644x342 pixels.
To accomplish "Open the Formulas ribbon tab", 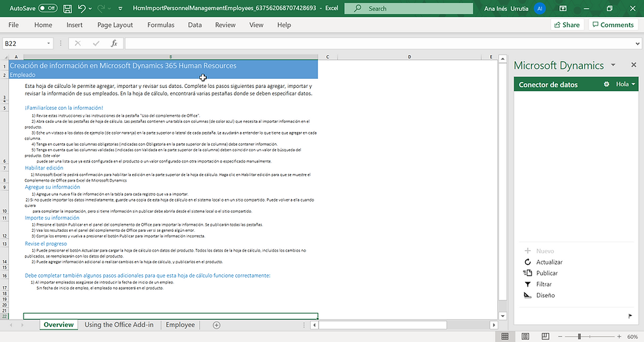I will pos(160,25).
